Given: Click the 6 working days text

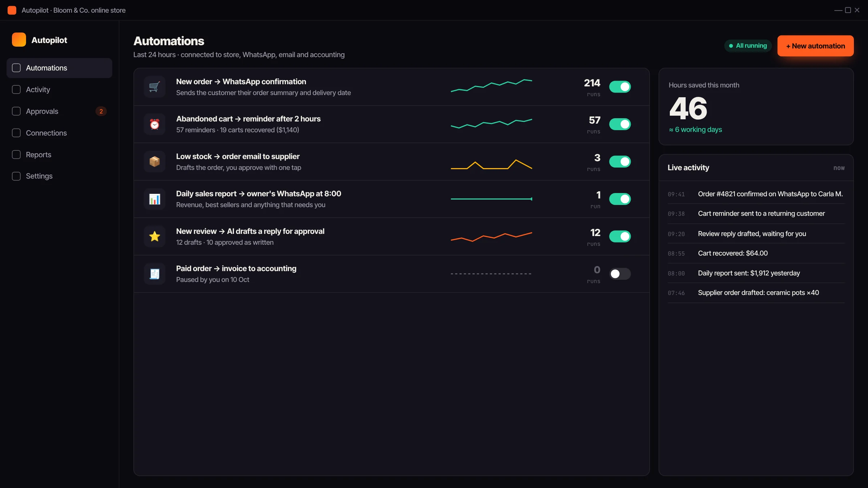Looking at the screenshot, I should 695,129.
